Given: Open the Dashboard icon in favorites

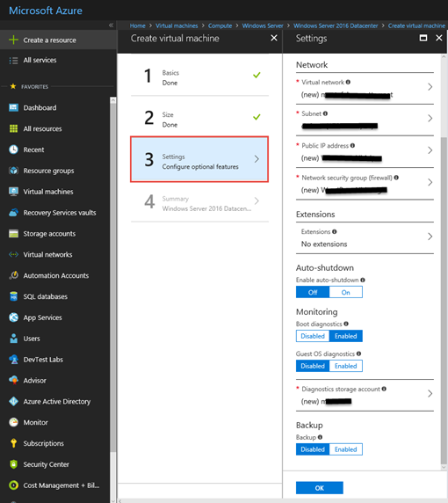Looking at the screenshot, I should click(13, 107).
